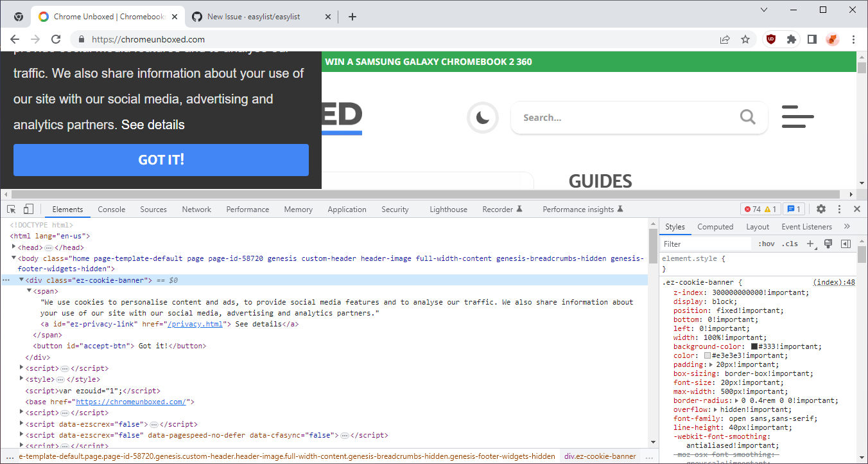Open the Computed styles tab
Viewport: 868px width, 464px height.
coord(715,226)
